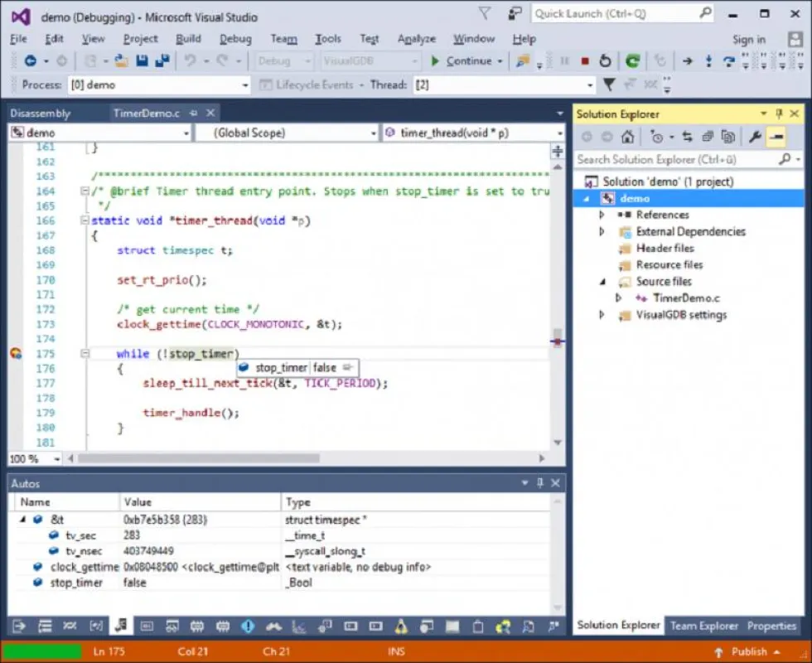Click the thread filter funnel icon
Image resolution: width=812 pixels, height=663 pixels.
(609, 85)
